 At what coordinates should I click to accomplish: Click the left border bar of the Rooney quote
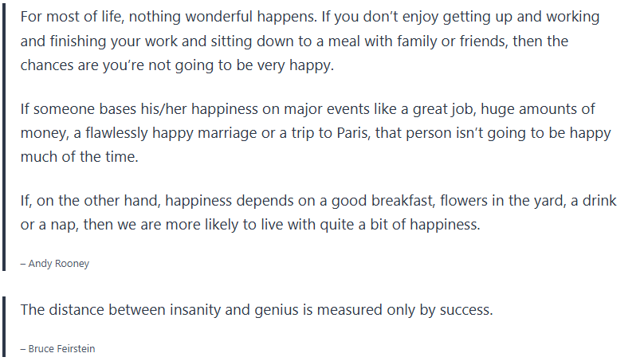click(3, 135)
